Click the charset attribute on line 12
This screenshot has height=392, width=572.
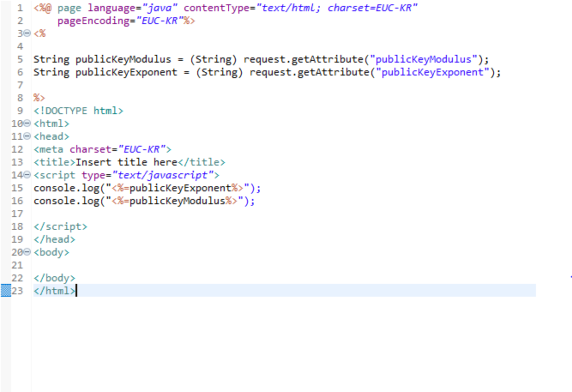[x=90, y=149]
